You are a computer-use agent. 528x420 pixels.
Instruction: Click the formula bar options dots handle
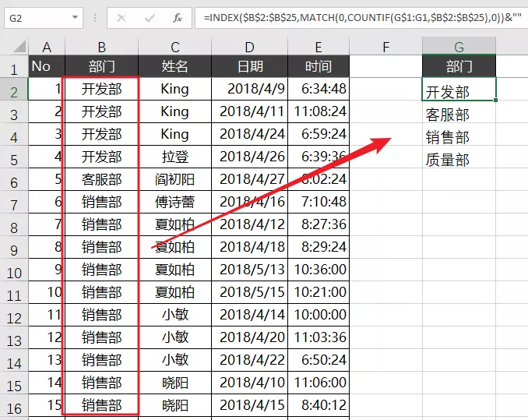(x=95, y=18)
